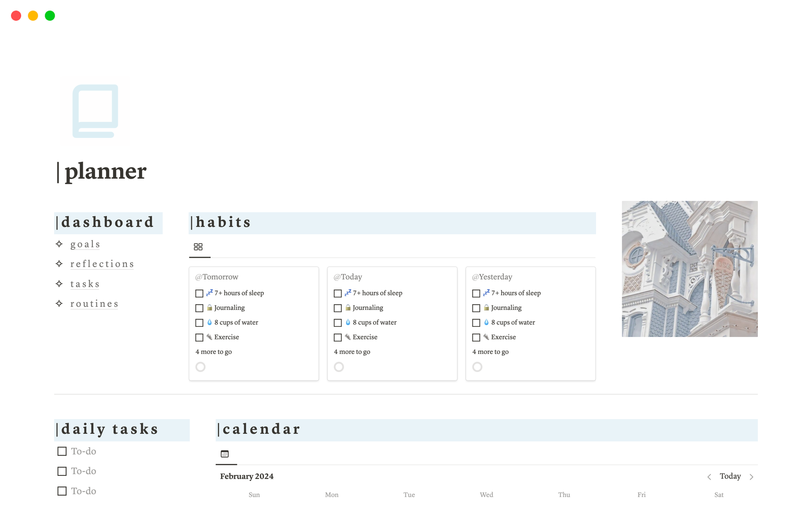Check Exercise in the Tomorrow card
The width and height of the screenshot is (812, 508).
click(x=199, y=337)
